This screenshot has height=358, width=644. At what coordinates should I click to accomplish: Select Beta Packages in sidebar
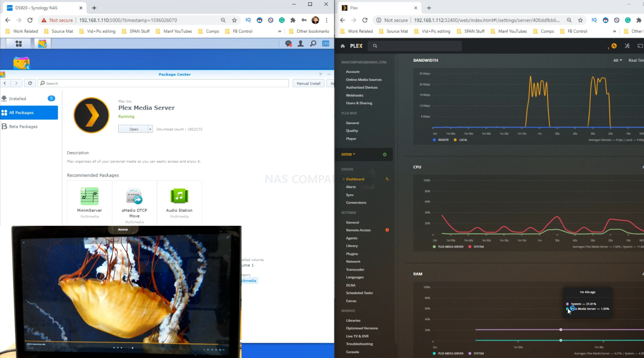pyautogui.click(x=29, y=127)
